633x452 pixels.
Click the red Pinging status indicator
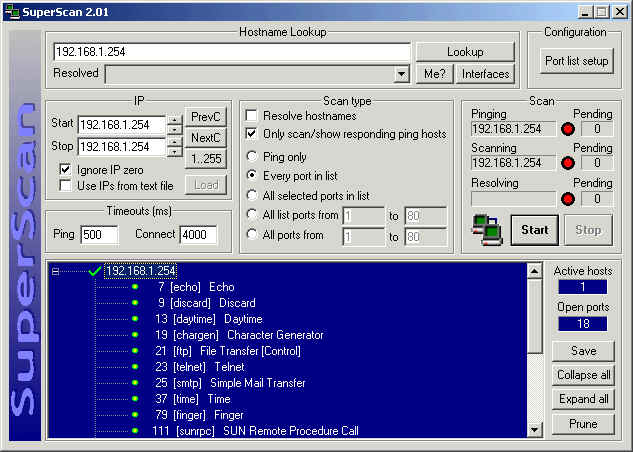pyautogui.click(x=568, y=129)
